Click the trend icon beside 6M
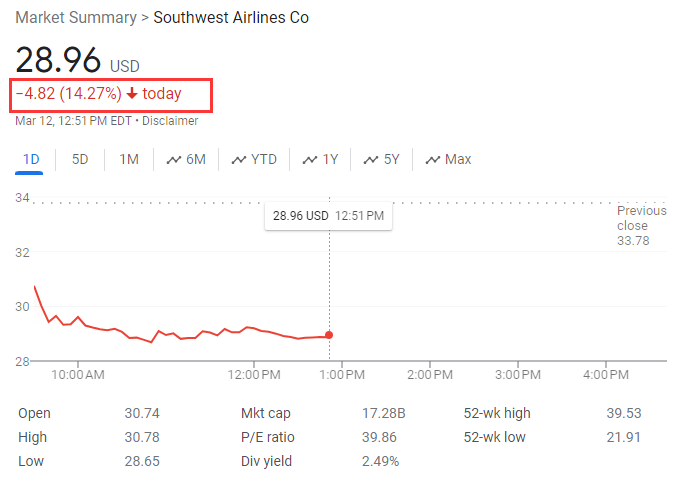 174,159
